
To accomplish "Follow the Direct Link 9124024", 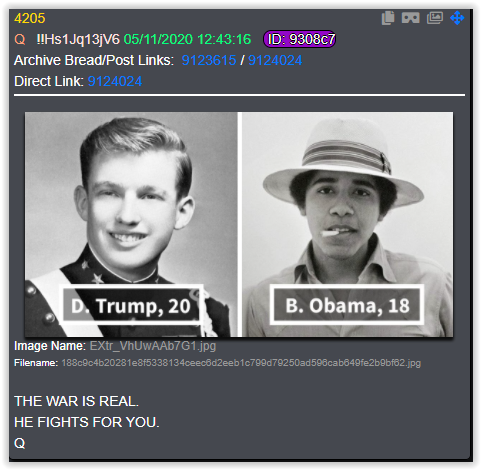I will click(x=115, y=81).
